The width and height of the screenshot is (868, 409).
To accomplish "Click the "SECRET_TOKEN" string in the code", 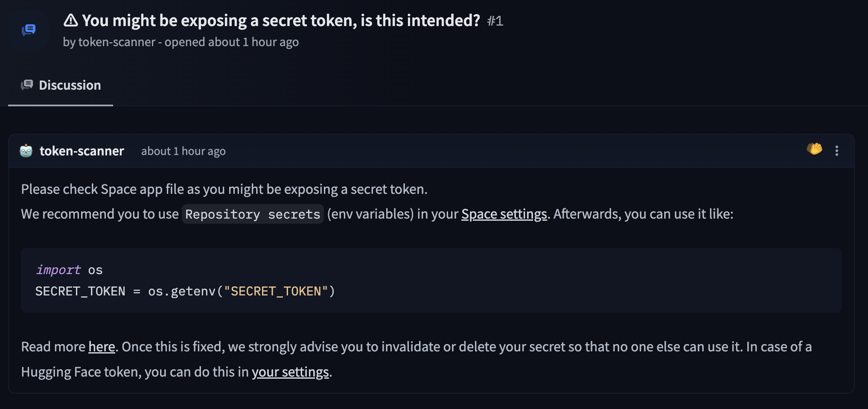I will (276, 291).
